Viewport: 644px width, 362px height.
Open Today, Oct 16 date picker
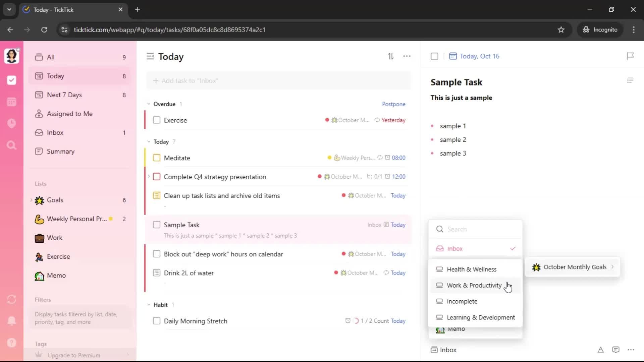(x=479, y=56)
